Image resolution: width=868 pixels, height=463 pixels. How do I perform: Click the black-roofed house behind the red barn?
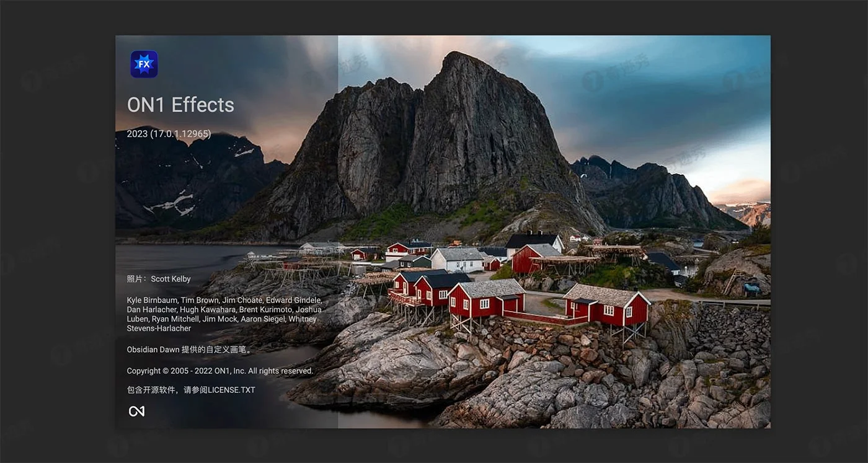pyautogui.click(x=533, y=240)
